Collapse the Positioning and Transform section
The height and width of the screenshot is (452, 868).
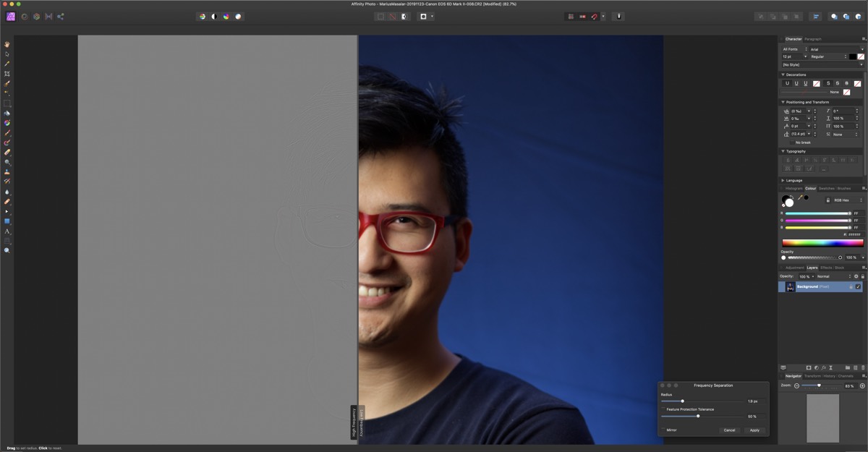(783, 102)
